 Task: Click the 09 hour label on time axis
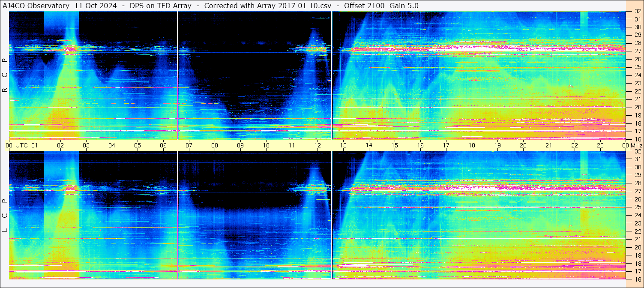(x=240, y=145)
